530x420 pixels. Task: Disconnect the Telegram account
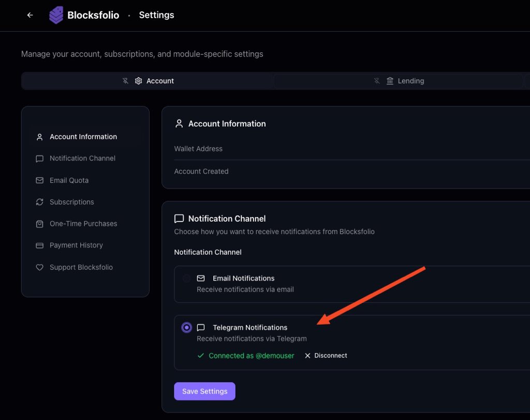point(326,355)
